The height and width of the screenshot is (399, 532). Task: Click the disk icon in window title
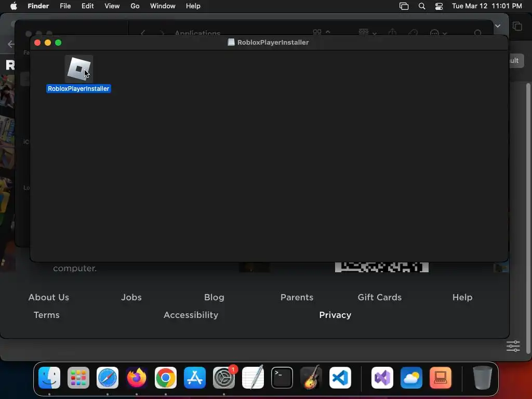point(231,42)
